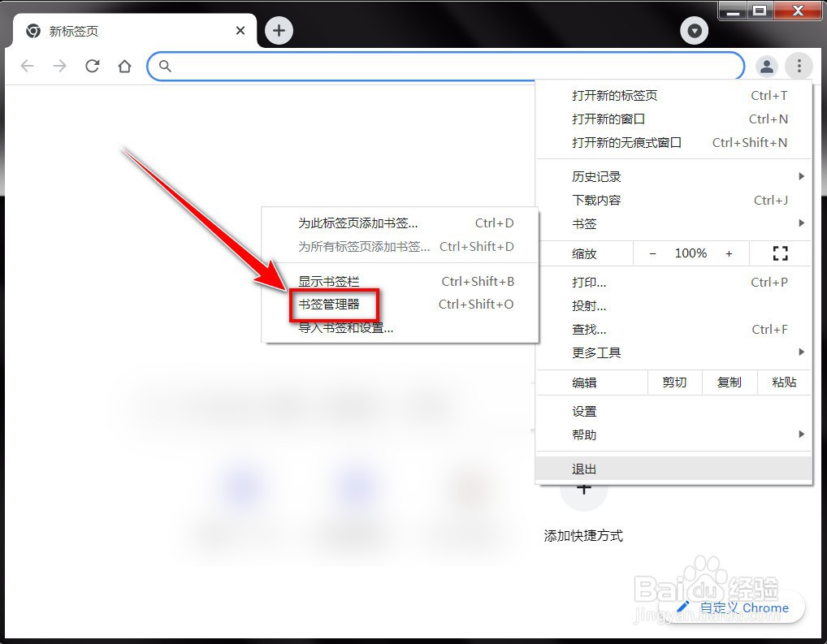827x644 pixels.
Task: Open the three-dot Chrome menu icon
Action: (799, 66)
